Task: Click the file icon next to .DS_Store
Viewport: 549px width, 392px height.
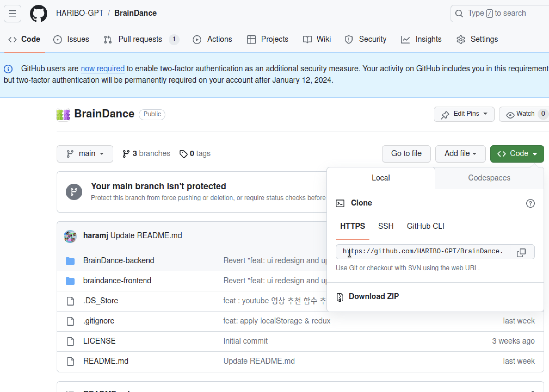Action: (x=70, y=301)
